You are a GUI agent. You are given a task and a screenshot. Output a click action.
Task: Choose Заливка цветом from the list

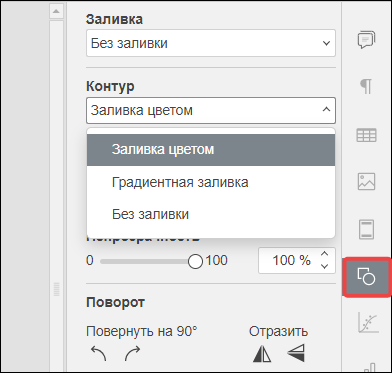[x=211, y=150]
